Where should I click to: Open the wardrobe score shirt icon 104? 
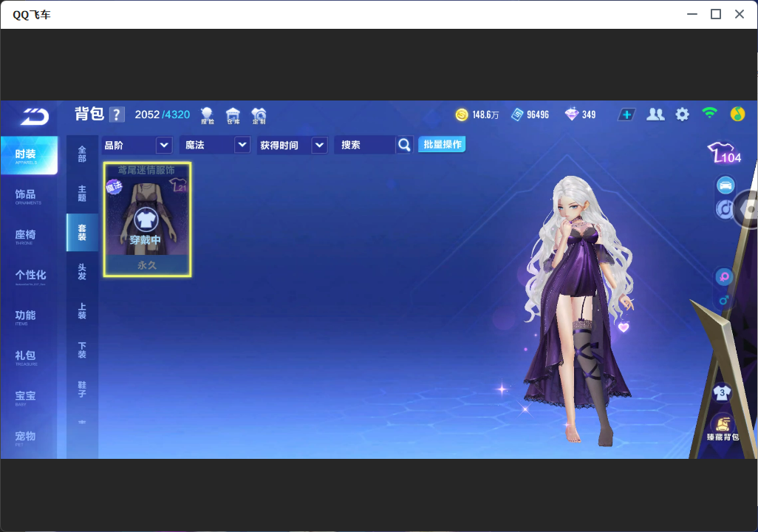[x=724, y=153]
